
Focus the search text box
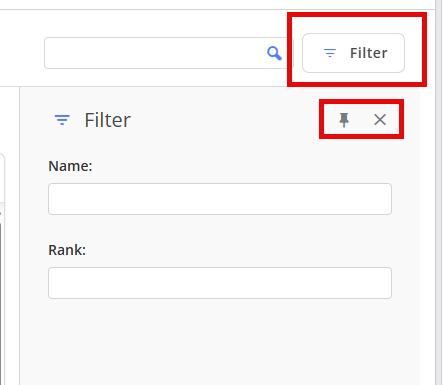(167, 53)
